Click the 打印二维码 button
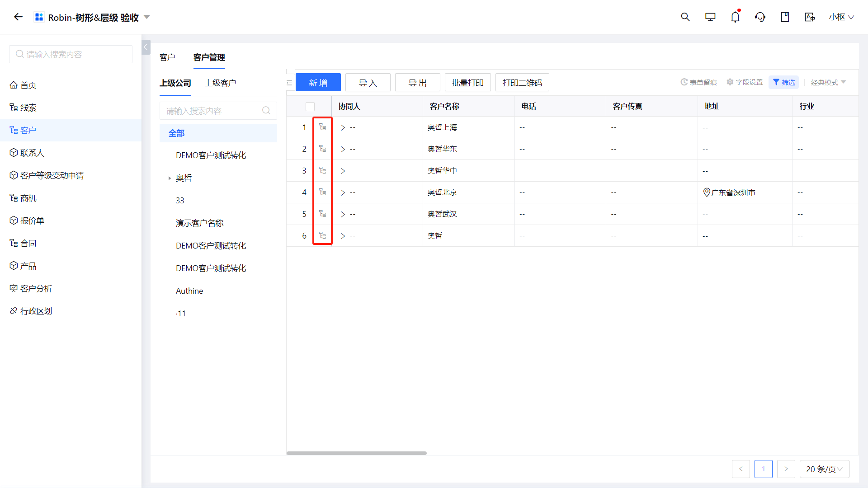868x488 pixels. 522,83
